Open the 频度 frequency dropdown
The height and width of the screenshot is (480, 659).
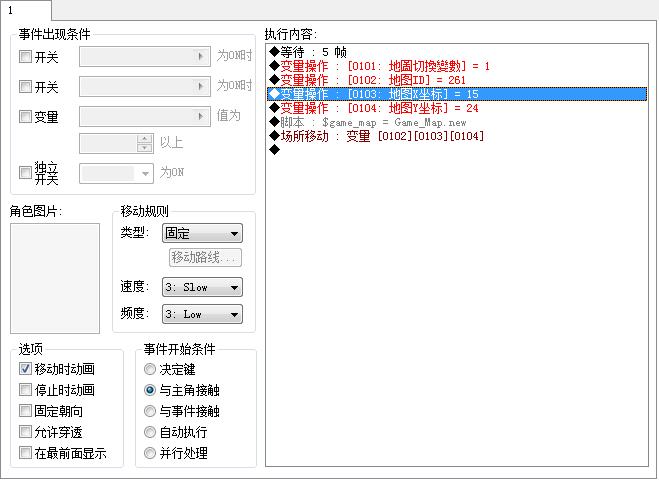[x=202, y=314]
